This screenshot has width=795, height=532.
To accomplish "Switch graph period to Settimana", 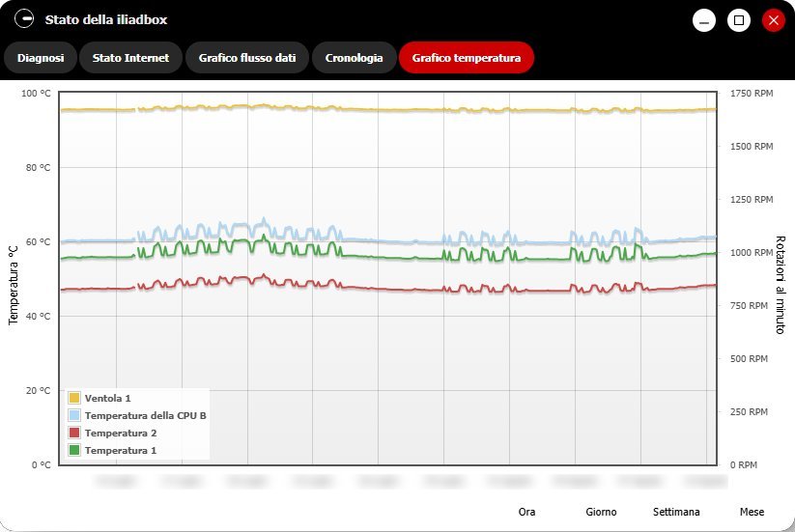I will [676, 512].
